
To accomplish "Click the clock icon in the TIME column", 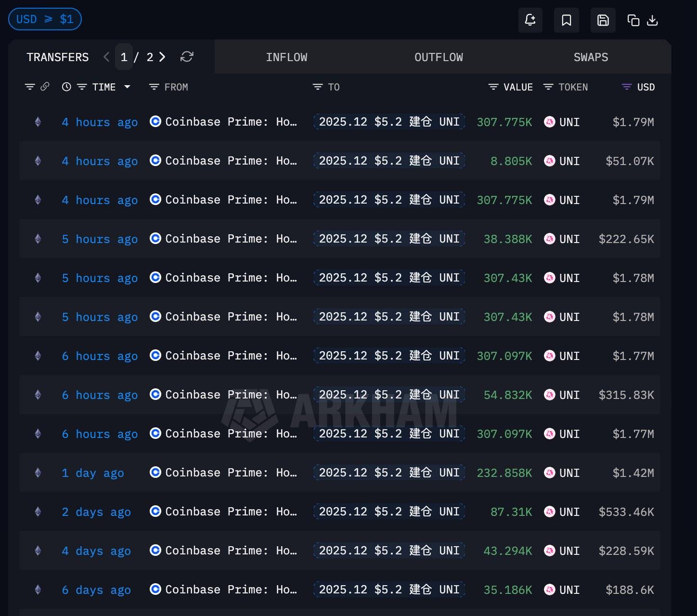I will 66,87.
